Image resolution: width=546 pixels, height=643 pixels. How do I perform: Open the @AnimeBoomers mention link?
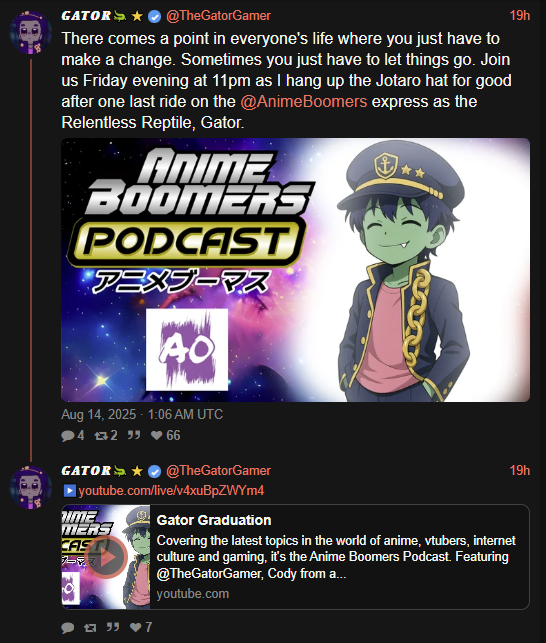point(304,101)
